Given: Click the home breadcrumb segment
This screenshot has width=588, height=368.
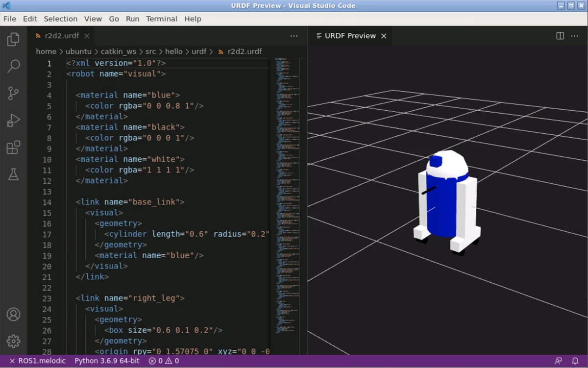Looking at the screenshot, I should pos(46,51).
